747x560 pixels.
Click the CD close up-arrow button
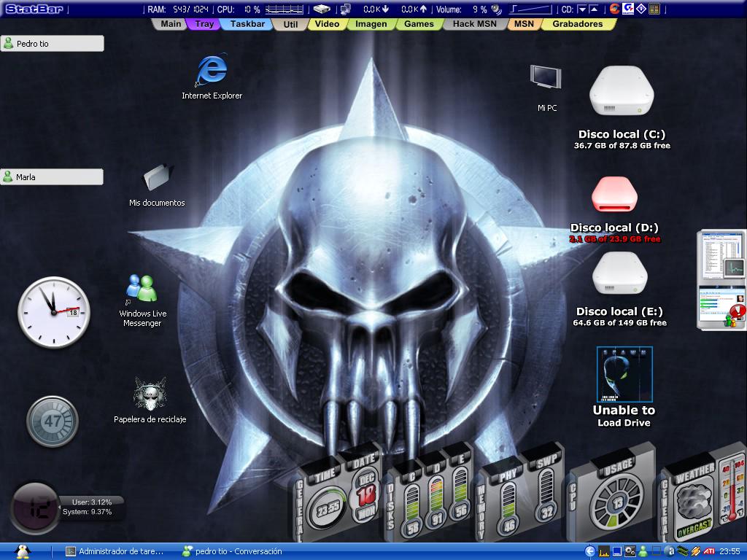(x=594, y=9)
